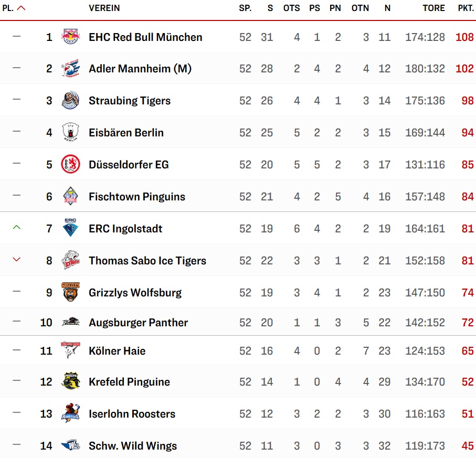Select the Krefeld Pinguine logo

(70, 381)
